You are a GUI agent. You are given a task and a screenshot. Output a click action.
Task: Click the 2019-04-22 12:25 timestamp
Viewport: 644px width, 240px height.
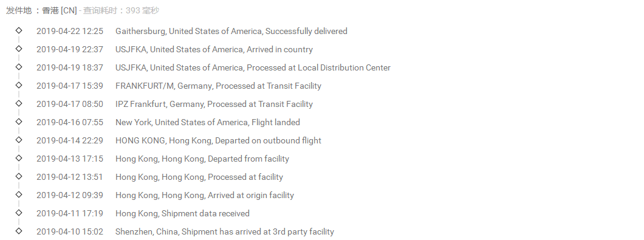coord(70,31)
